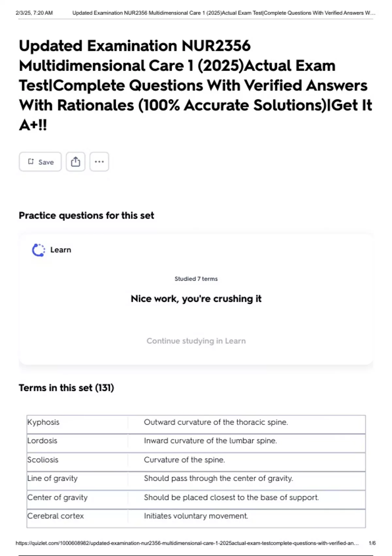This screenshot has height=556, width=392.
Task: Click the Scoliosis term
Action: [43, 460]
